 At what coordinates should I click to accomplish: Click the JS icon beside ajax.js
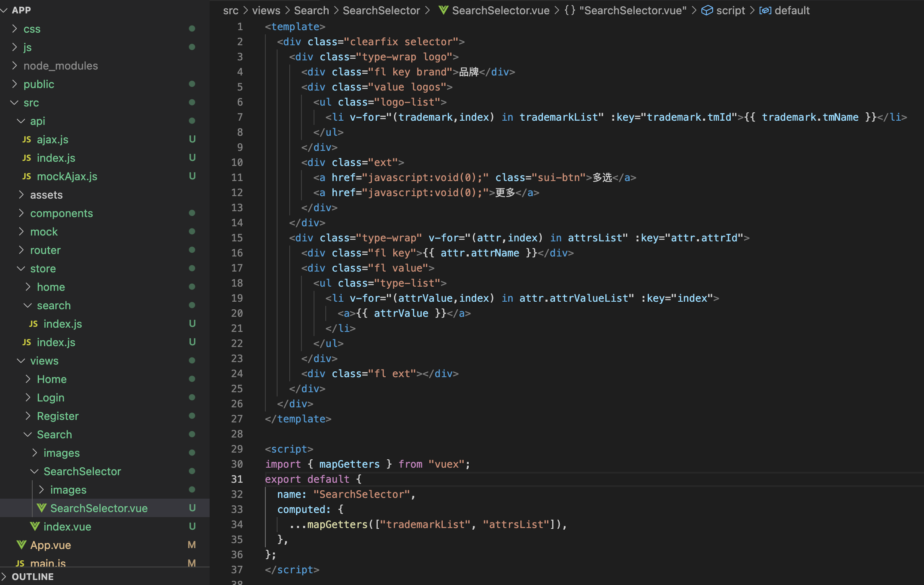click(x=27, y=140)
